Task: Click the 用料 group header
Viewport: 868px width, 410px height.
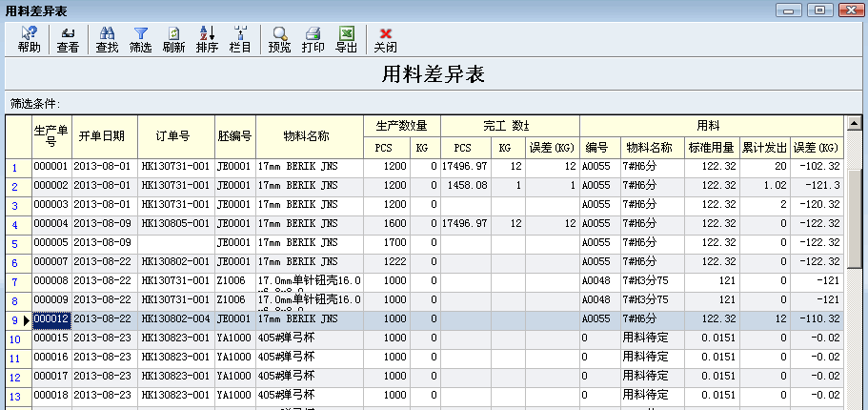Action: [712, 126]
